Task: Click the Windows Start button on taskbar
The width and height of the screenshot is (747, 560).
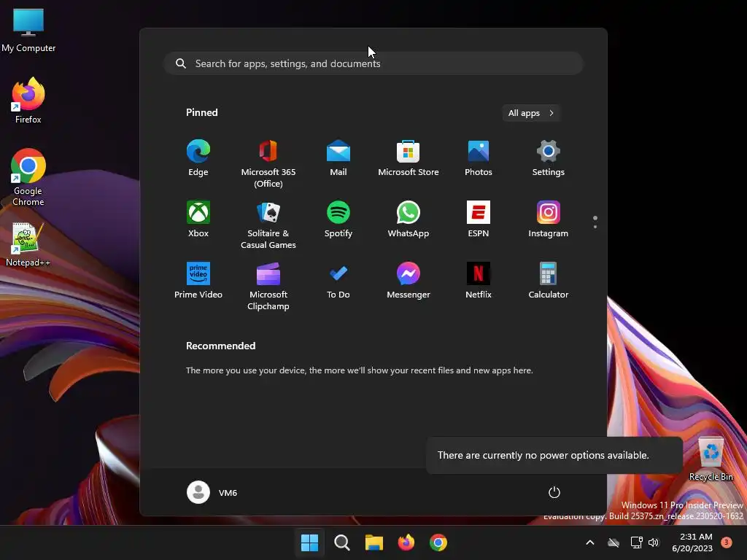Action: pyautogui.click(x=309, y=542)
